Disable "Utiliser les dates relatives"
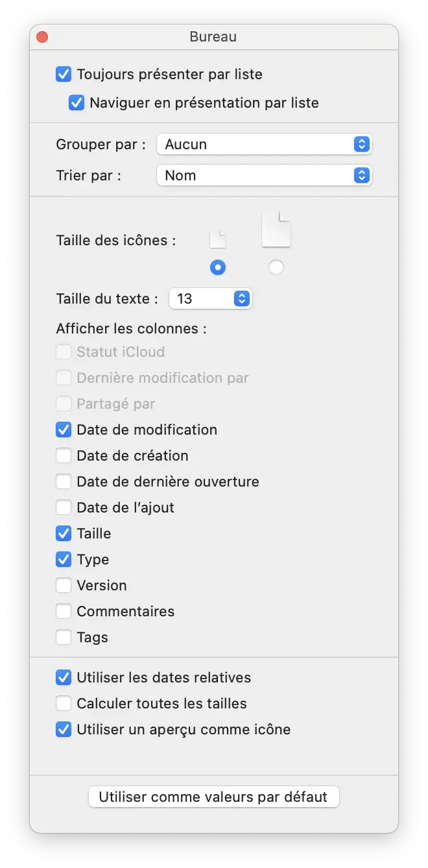Image resolution: width=428 pixels, height=868 pixels. (63, 677)
